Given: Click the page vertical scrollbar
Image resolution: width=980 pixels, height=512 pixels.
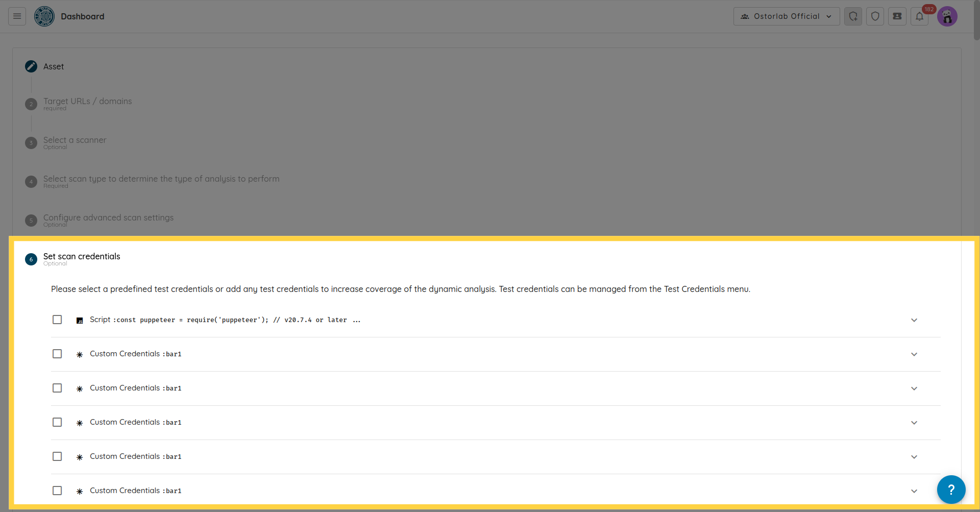Looking at the screenshot, I should (976, 20).
